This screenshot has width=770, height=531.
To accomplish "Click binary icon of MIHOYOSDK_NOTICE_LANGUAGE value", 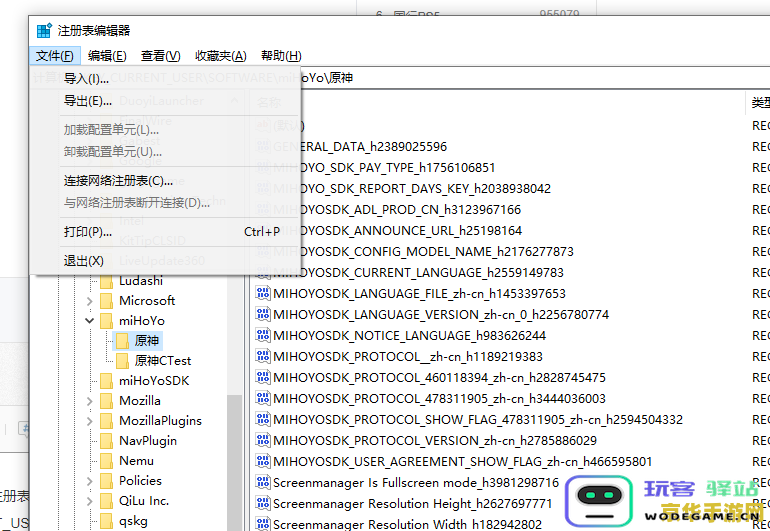I will click(x=263, y=335).
